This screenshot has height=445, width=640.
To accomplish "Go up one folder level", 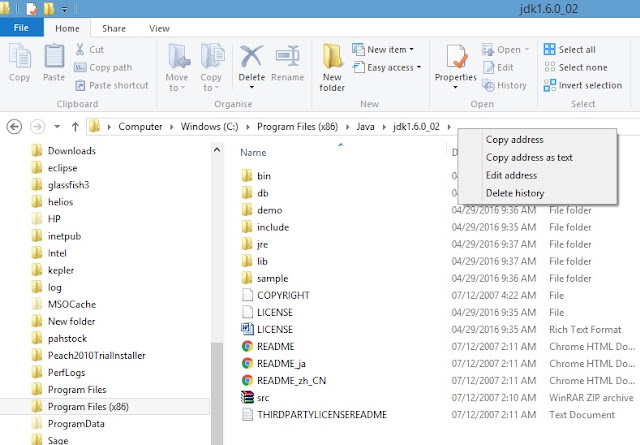I will coord(75,127).
